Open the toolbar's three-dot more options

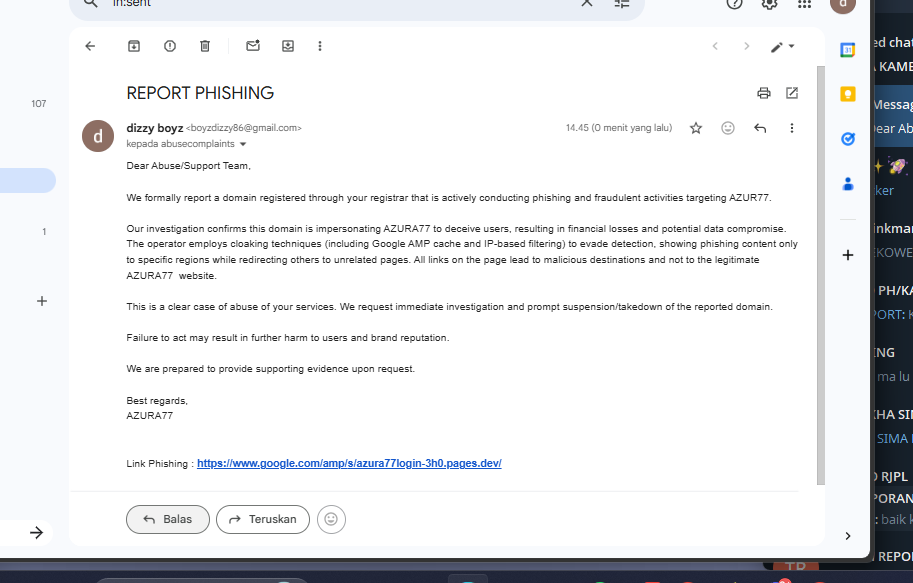pos(320,46)
